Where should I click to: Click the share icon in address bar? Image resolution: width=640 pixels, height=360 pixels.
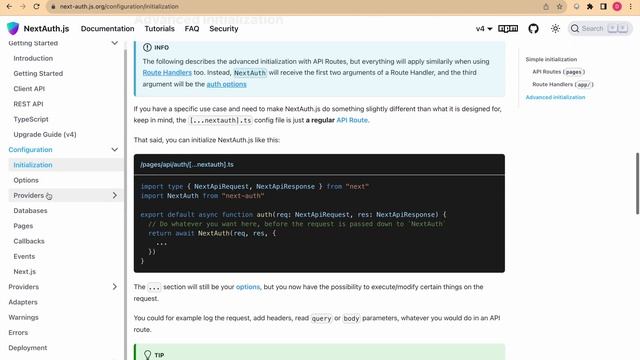coord(546,7)
